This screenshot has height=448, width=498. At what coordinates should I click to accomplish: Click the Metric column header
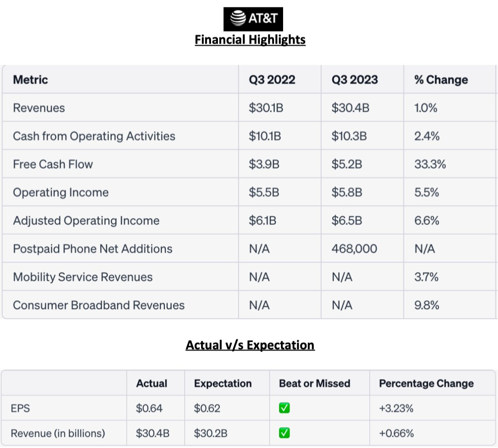tap(31, 80)
